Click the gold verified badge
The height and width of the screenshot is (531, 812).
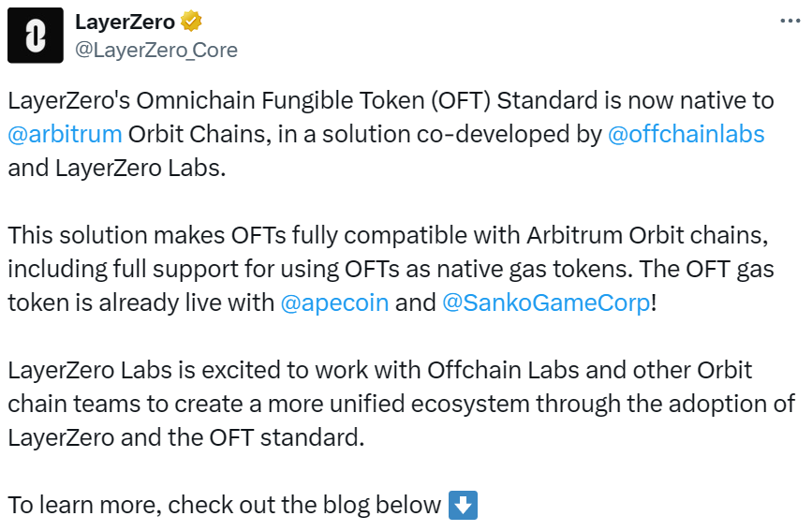(191, 22)
